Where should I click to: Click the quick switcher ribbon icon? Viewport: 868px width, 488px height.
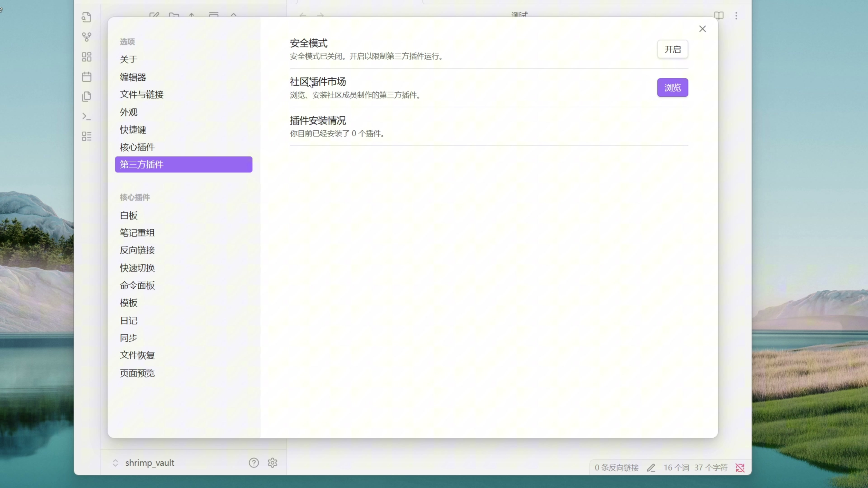86,17
